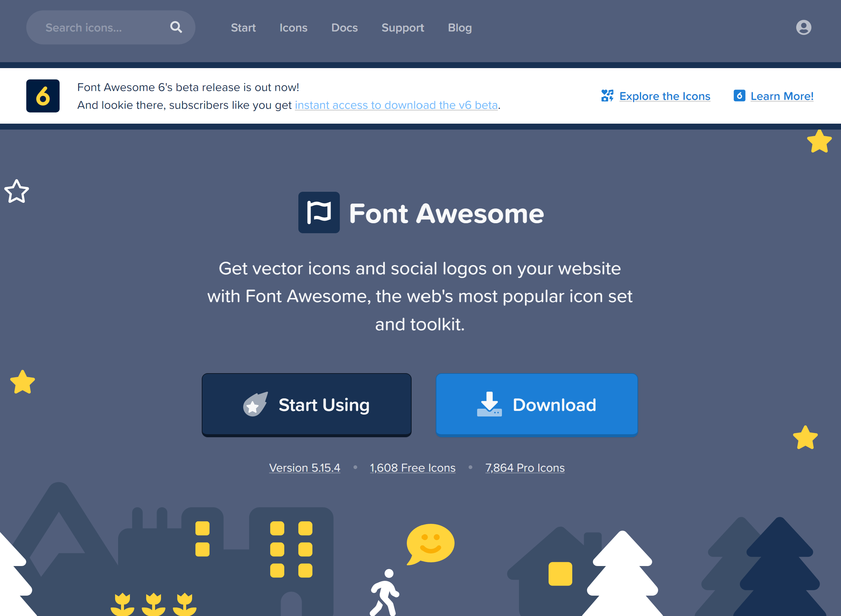Go to the Icons nav item
Image resolution: width=841 pixels, height=616 pixels.
[x=294, y=28]
